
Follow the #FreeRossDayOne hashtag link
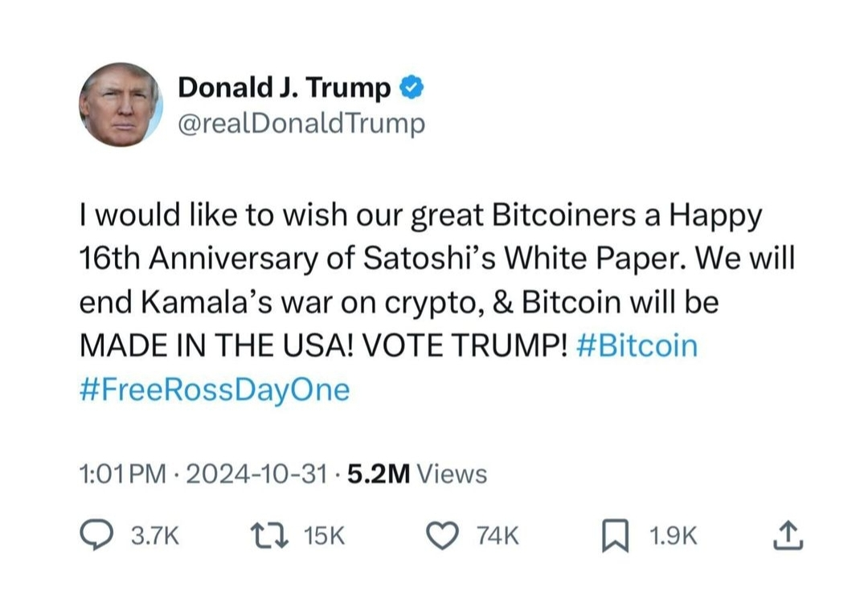(215, 390)
